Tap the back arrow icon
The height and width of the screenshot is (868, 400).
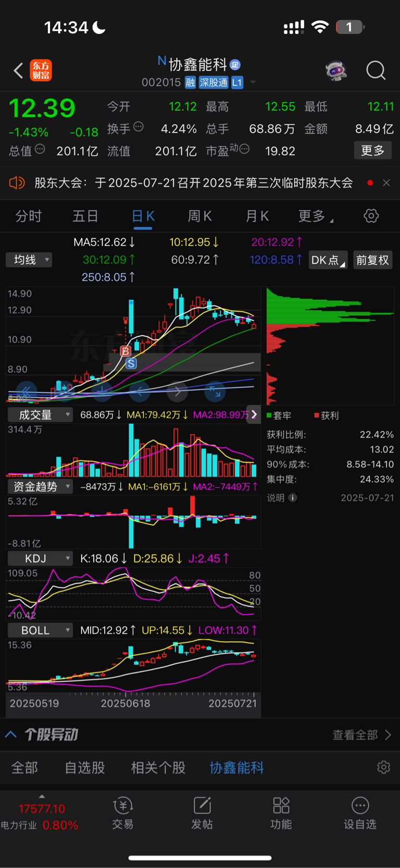click(19, 70)
